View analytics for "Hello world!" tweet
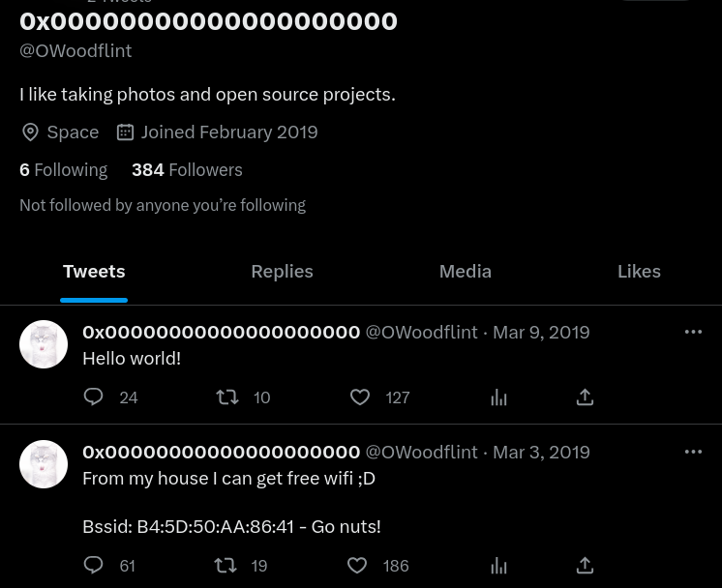This screenshot has height=588, width=722. (x=498, y=397)
